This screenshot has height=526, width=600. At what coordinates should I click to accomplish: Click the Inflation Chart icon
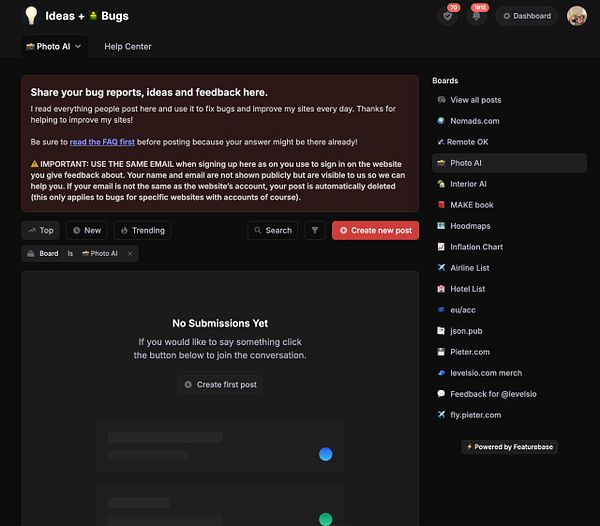(x=441, y=247)
